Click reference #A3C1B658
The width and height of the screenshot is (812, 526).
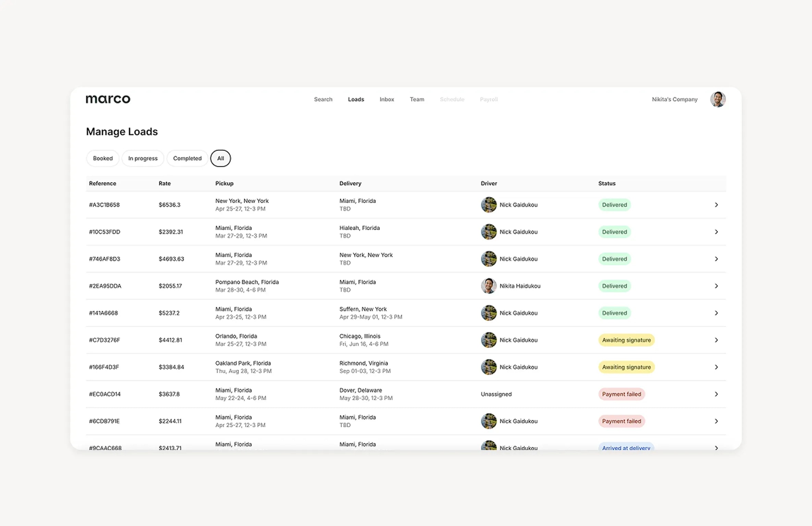(x=104, y=205)
